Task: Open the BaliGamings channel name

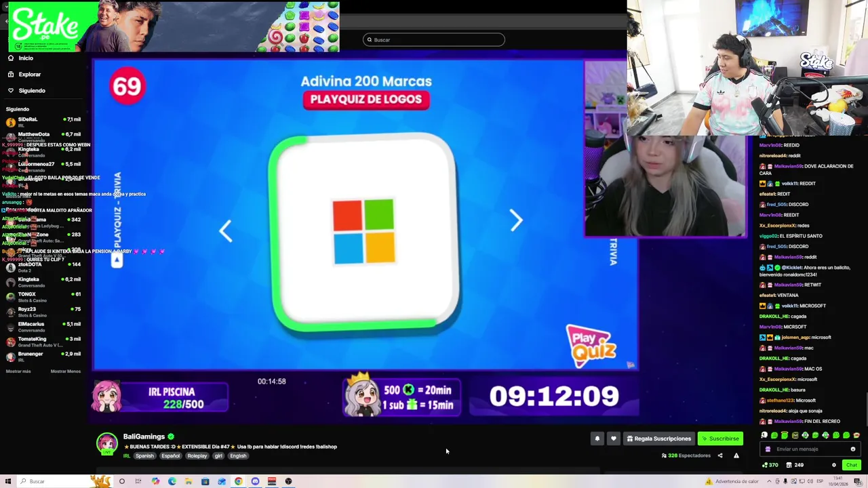Action: click(x=144, y=436)
